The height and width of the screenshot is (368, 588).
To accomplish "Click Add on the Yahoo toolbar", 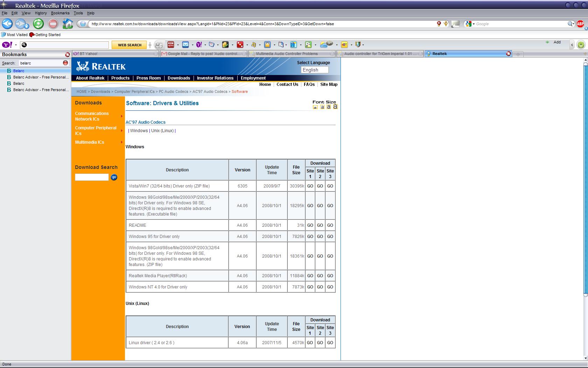I will [553, 42].
